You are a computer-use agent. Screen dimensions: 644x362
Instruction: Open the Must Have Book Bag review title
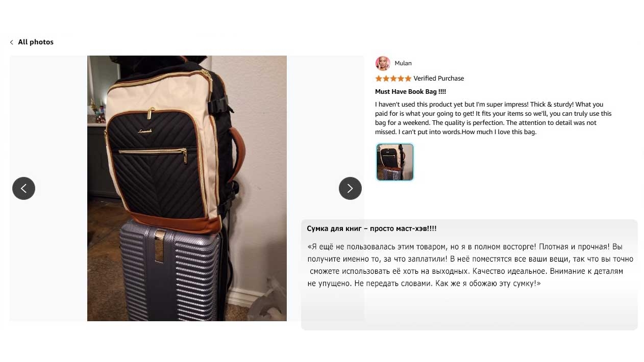pyautogui.click(x=411, y=92)
